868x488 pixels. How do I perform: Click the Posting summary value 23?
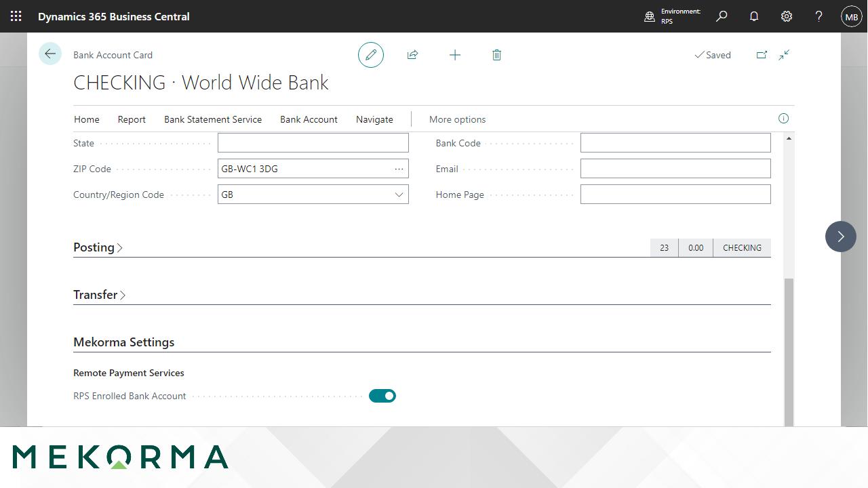click(664, 248)
